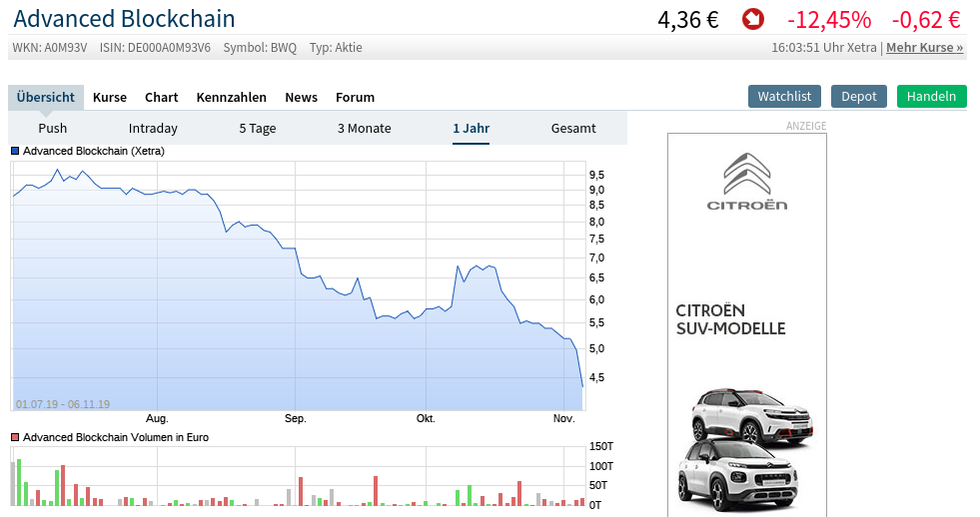Click the Typ: Aktie text
Viewport: 980px width, 517px height.
[x=336, y=48]
